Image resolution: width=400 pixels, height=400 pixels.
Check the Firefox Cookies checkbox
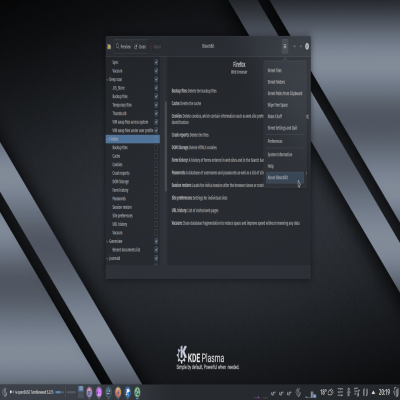pos(156,164)
